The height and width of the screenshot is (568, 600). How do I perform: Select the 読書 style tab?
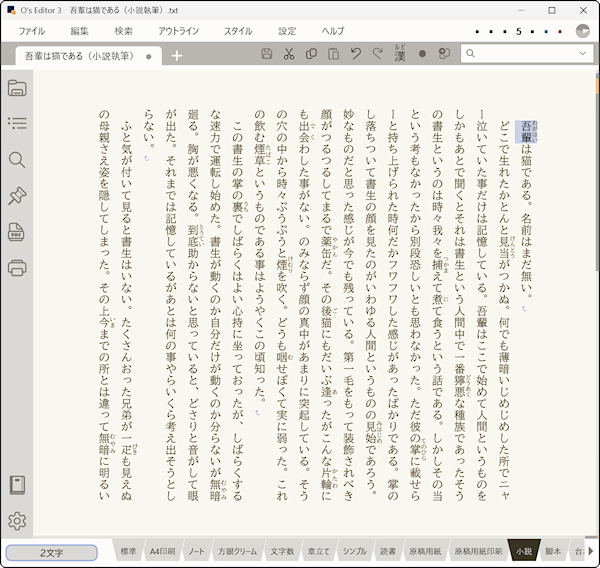tap(388, 551)
